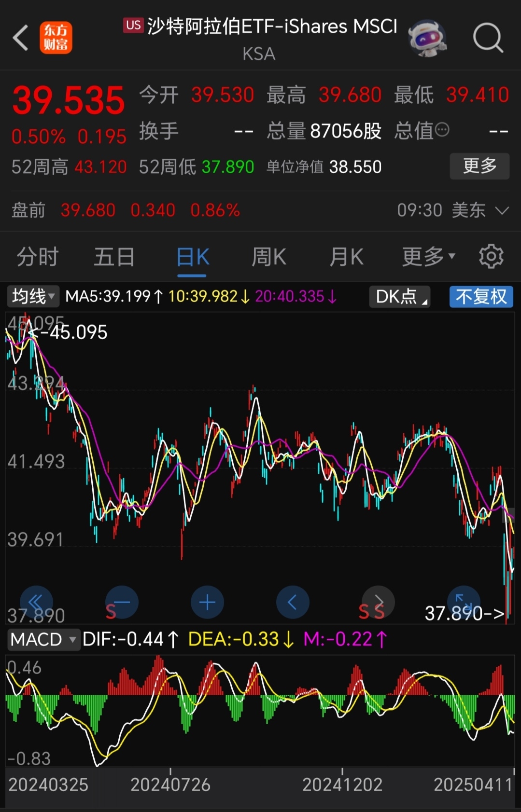
Task: Click the US market badge
Action: (x=133, y=25)
